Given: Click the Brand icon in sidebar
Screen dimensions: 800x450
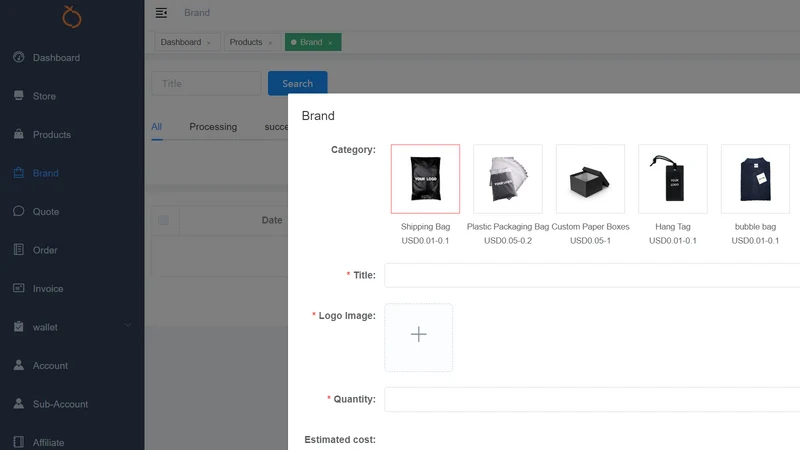Looking at the screenshot, I should point(19,172).
